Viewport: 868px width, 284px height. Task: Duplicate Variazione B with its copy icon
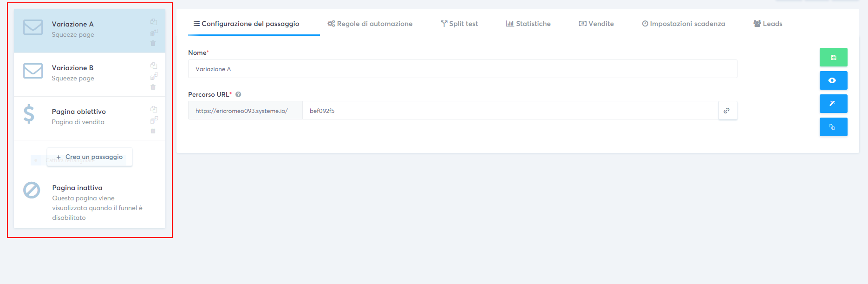tap(154, 66)
